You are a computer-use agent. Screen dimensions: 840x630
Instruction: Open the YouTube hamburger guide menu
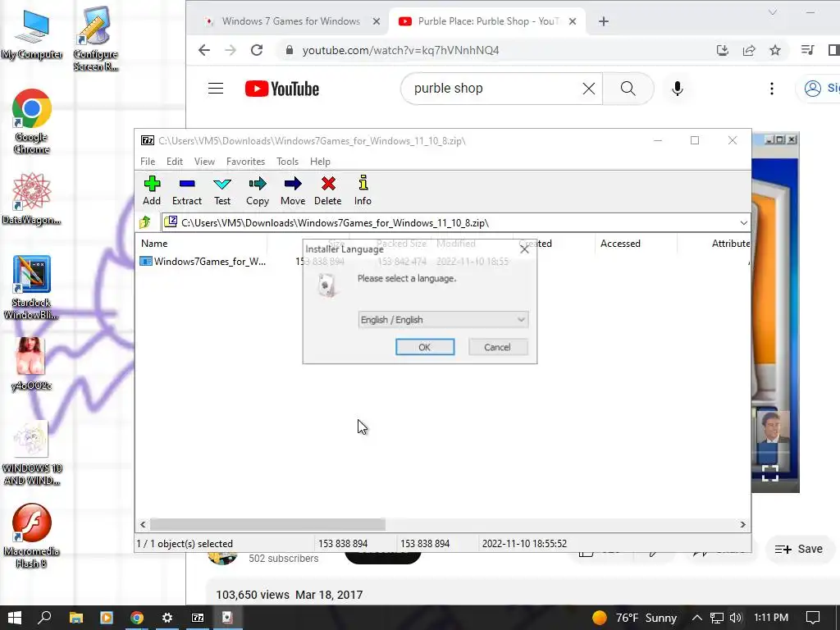coord(216,89)
